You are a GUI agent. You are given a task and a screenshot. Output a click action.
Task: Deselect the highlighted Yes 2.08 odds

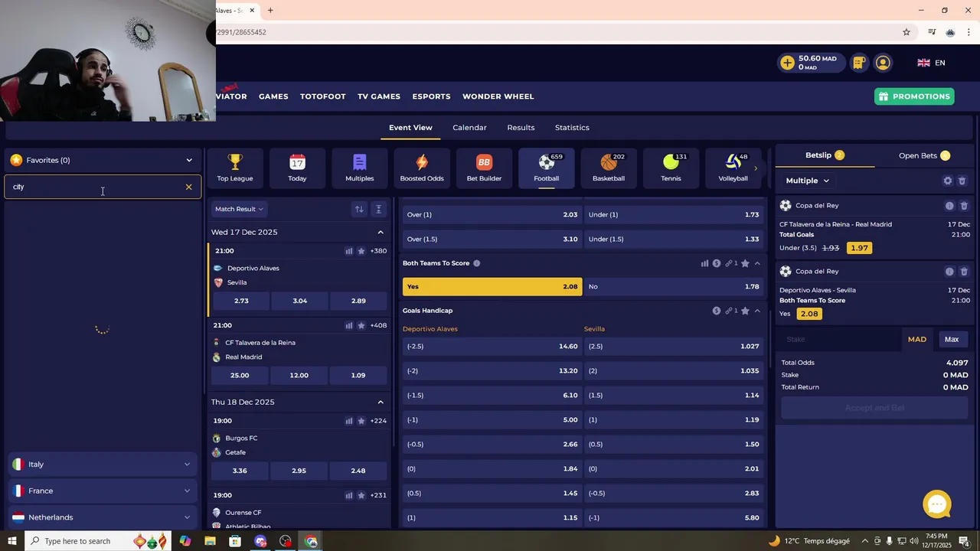[492, 286]
